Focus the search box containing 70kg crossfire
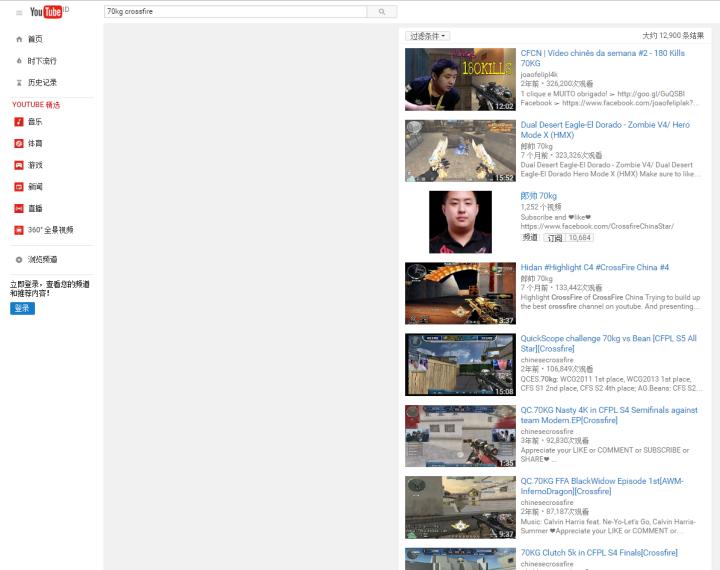The width and height of the screenshot is (720, 570). 236,11
